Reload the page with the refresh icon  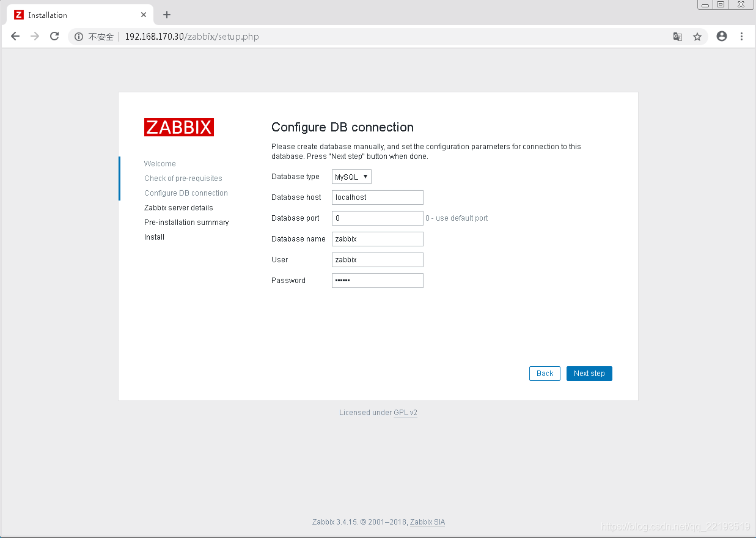(54, 37)
